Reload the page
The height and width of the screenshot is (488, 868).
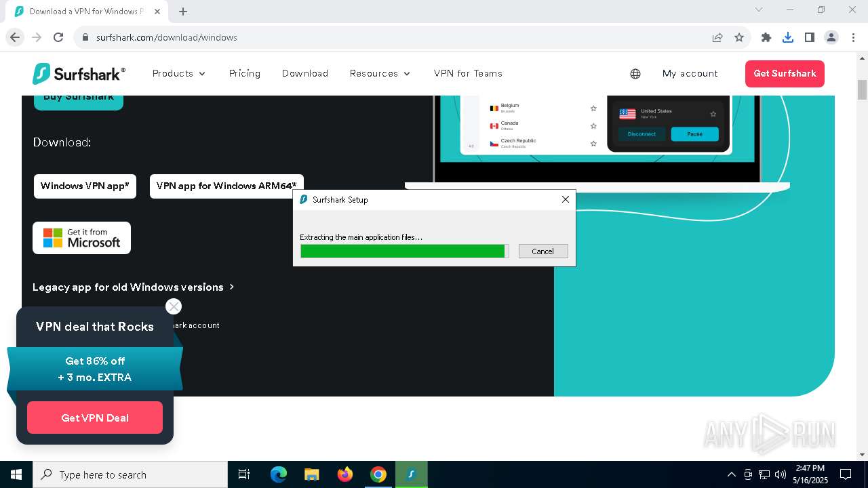(x=58, y=37)
